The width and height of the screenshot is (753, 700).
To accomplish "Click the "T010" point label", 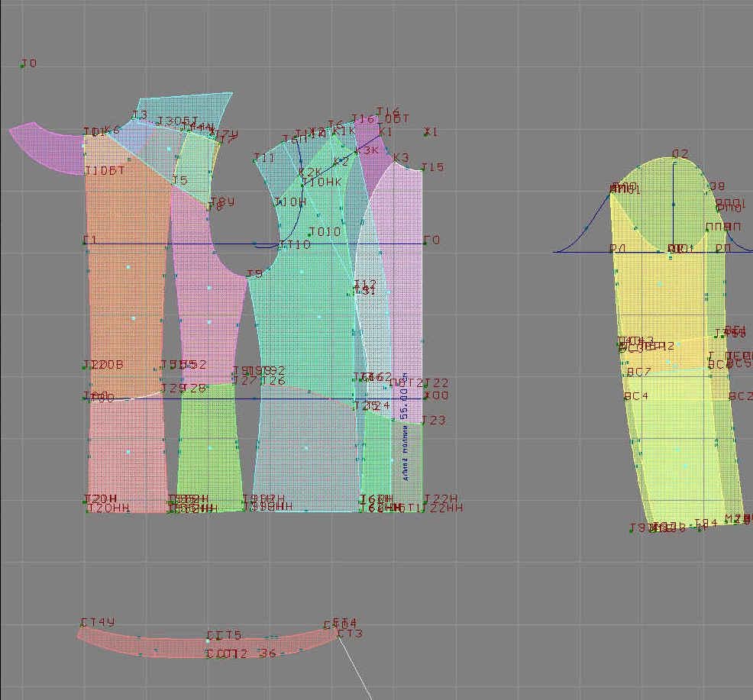I will point(325,232).
